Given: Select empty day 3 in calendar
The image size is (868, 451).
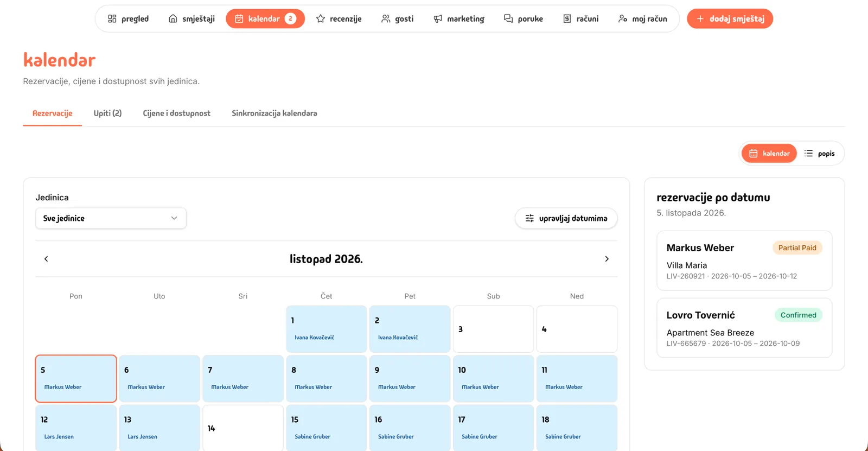Looking at the screenshot, I should [493, 329].
